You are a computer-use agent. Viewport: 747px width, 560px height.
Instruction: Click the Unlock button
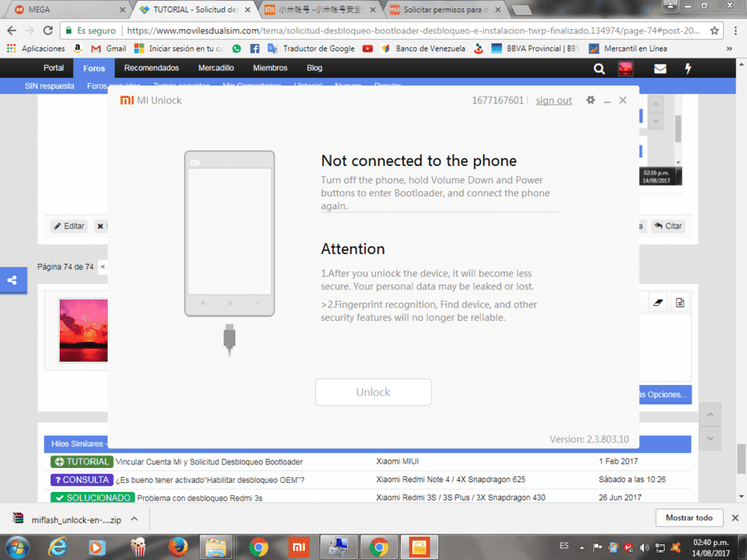pyautogui.click(x=373, y=392)
